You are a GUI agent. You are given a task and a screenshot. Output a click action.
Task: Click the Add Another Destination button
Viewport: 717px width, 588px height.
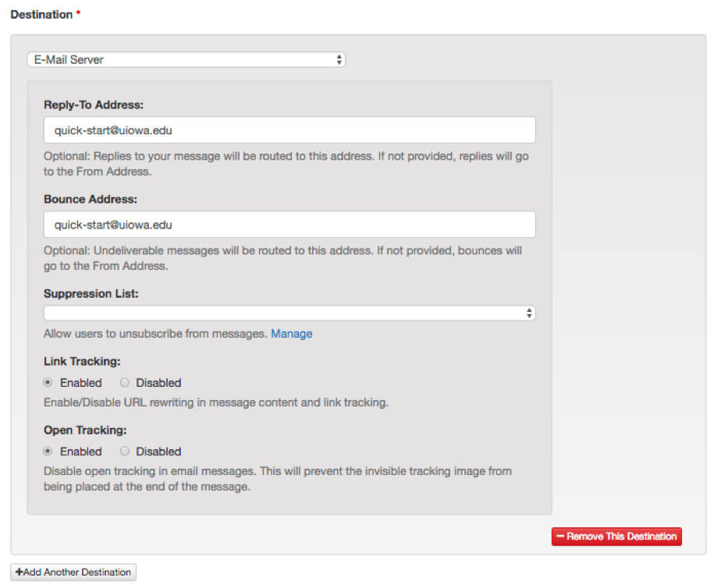click(73, 572)
